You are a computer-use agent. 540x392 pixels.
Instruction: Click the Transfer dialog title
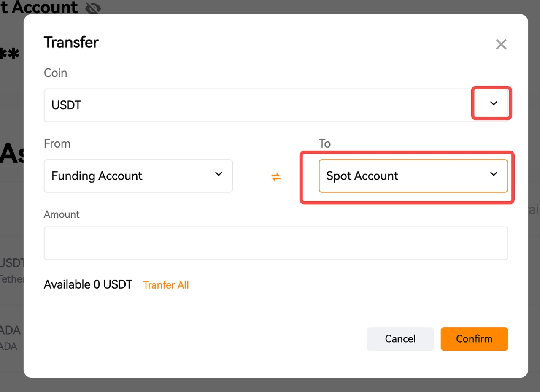pyautogui.click(x=71, y=42)
